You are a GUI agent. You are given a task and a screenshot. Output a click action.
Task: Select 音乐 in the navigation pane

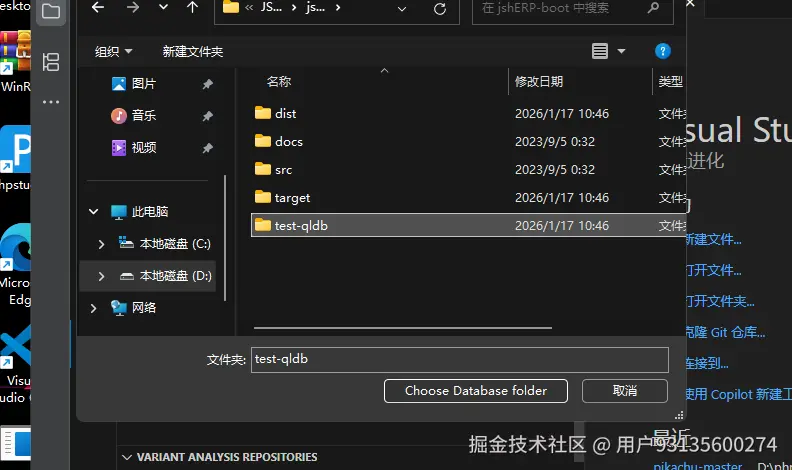143,116
